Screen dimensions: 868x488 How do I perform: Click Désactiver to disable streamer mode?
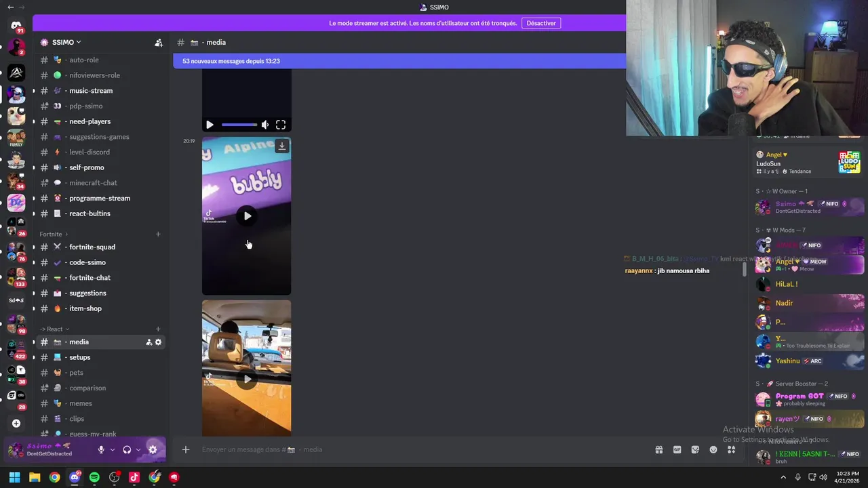pyautogui.click(x=541, y=23)
